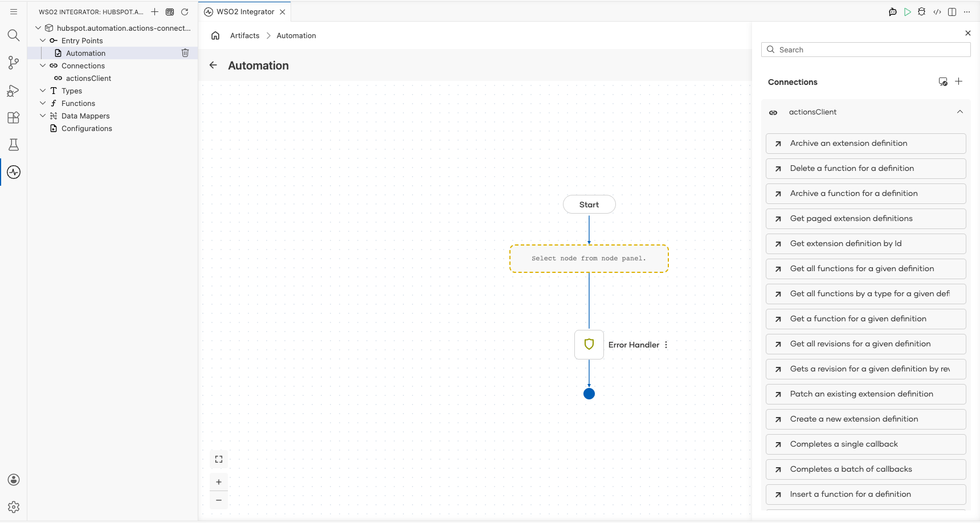Screen dimensions: 980x523
Task: Choose Get paged extension definitions
Action: pos(865,219)
